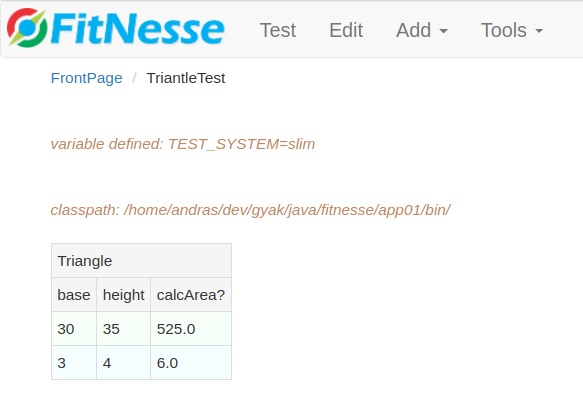Expand the Add dropdown menu
Viewport: 583px width, 403px height.
(x=422, y=30)
